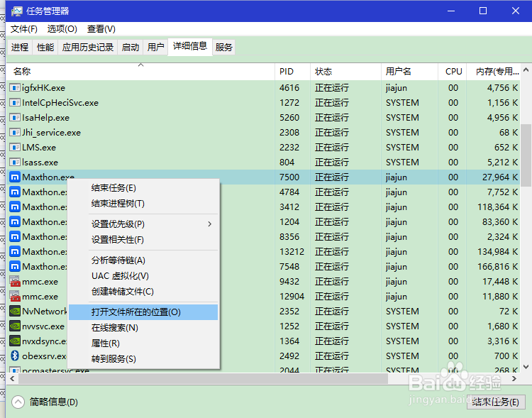Sort by the PID column header
This screenshot has height=418, width=532.
coord(292,72)
